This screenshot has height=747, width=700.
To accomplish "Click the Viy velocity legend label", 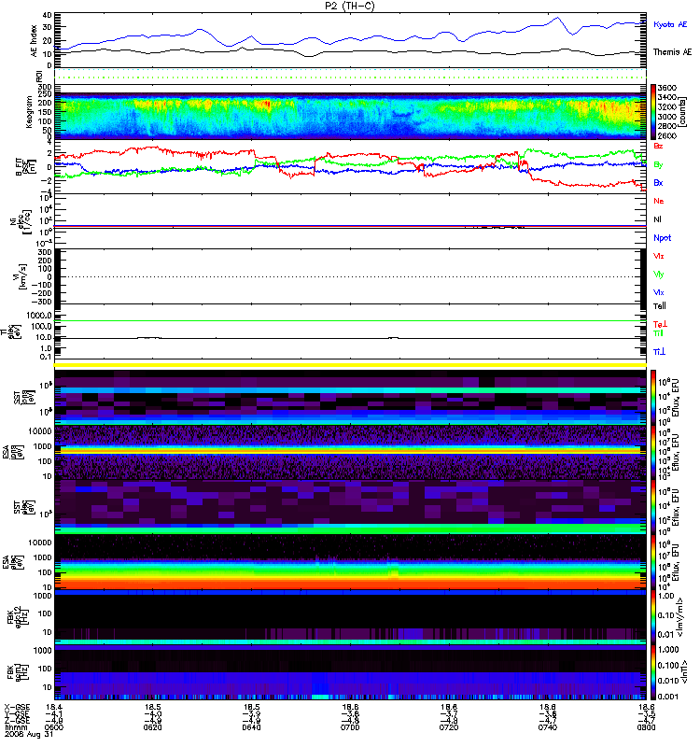I will tap(658, 275).
